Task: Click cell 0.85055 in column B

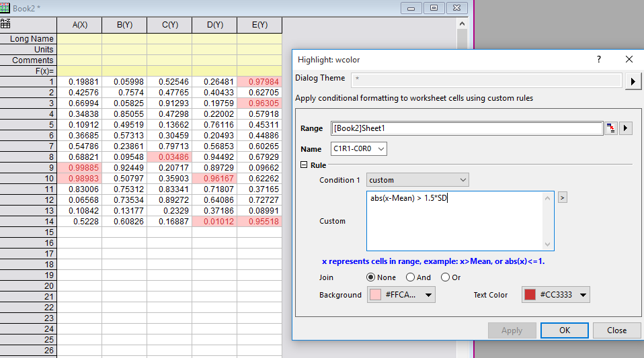Action: tap(124, 114)
